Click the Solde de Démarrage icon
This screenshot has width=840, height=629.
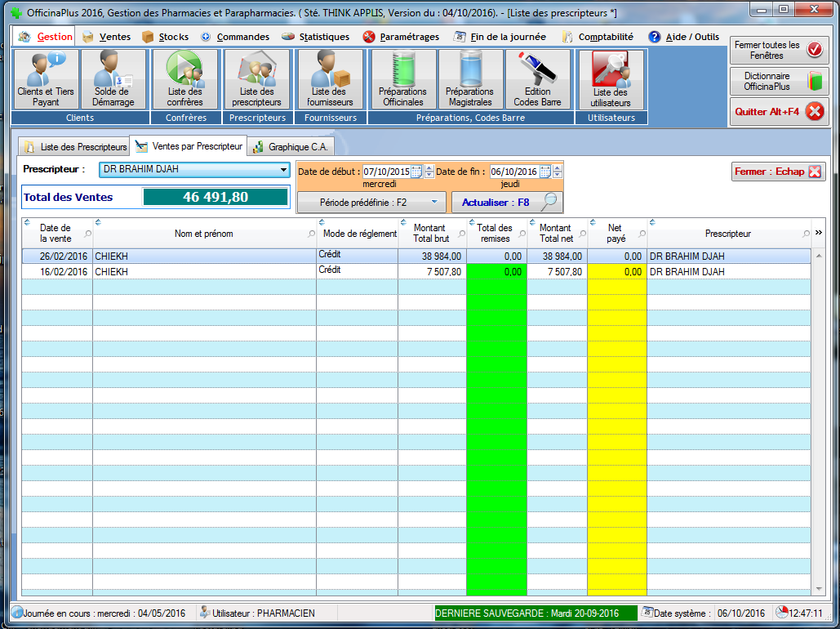114,79
